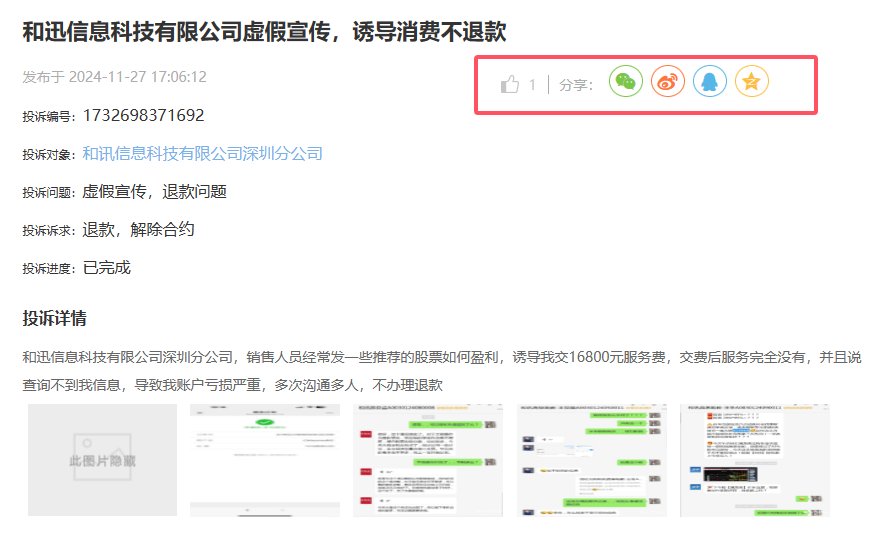
Task: Open the hidden image placeholder 此图片隐藏
Action: pyautogui.click(x=102, y=460)
